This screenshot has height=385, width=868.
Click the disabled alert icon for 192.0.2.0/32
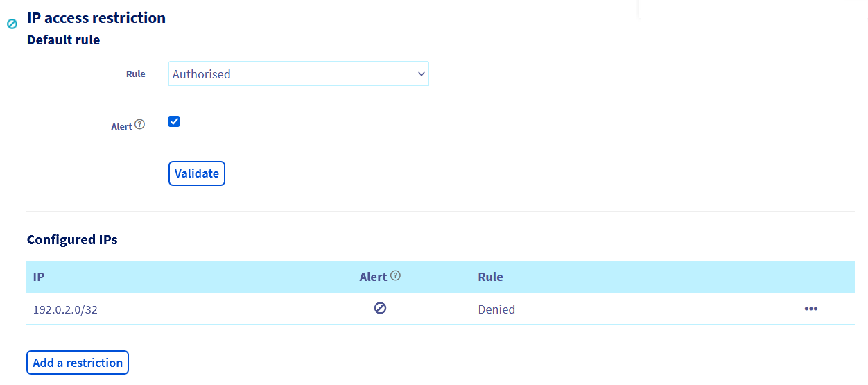pos(380,309)
